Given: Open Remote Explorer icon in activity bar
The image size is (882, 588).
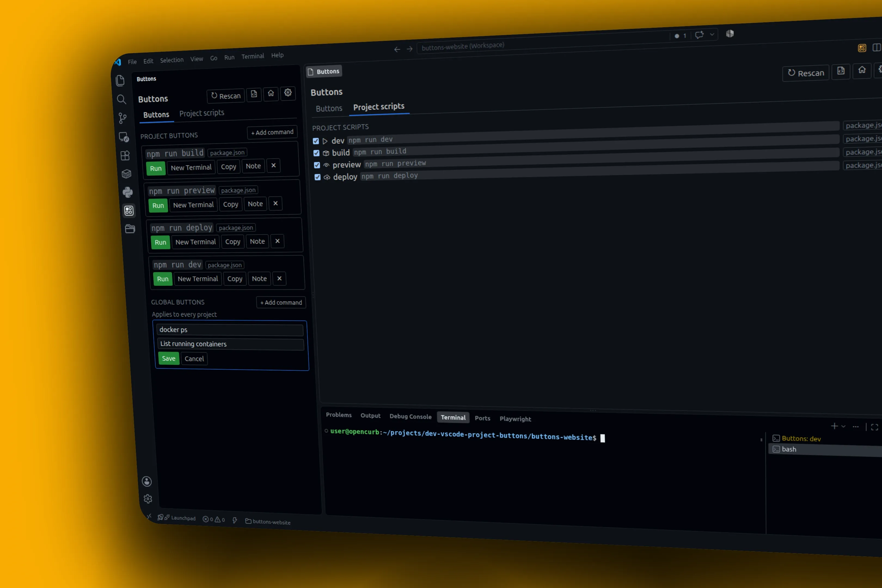Looking at the screenshot, I should pos(124,137).
